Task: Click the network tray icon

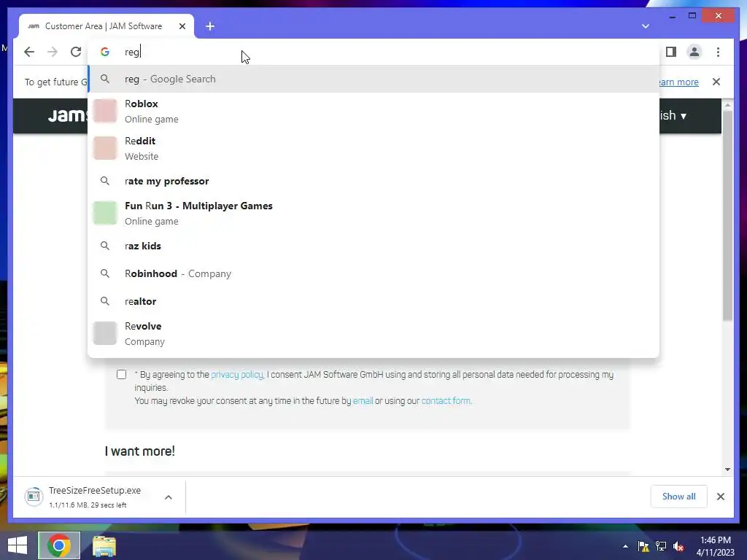Action: pyautogui.click(x=661, y=547)
